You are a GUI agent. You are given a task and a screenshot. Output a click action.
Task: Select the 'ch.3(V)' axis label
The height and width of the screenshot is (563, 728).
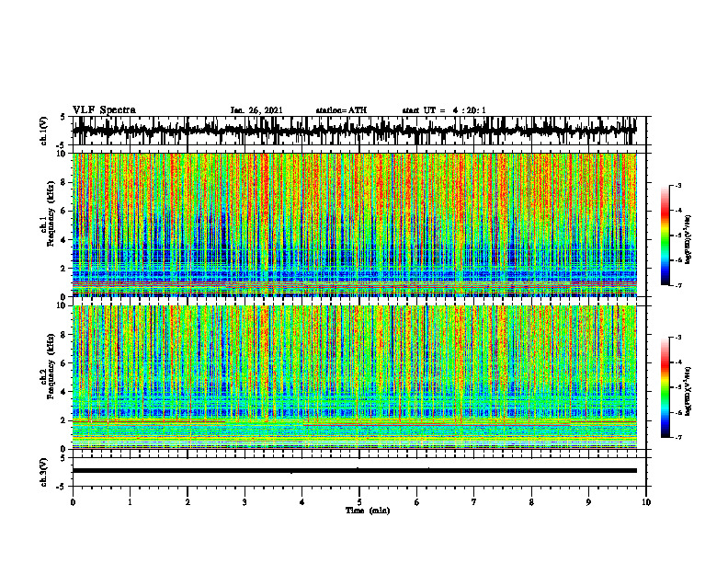[44, 472]
